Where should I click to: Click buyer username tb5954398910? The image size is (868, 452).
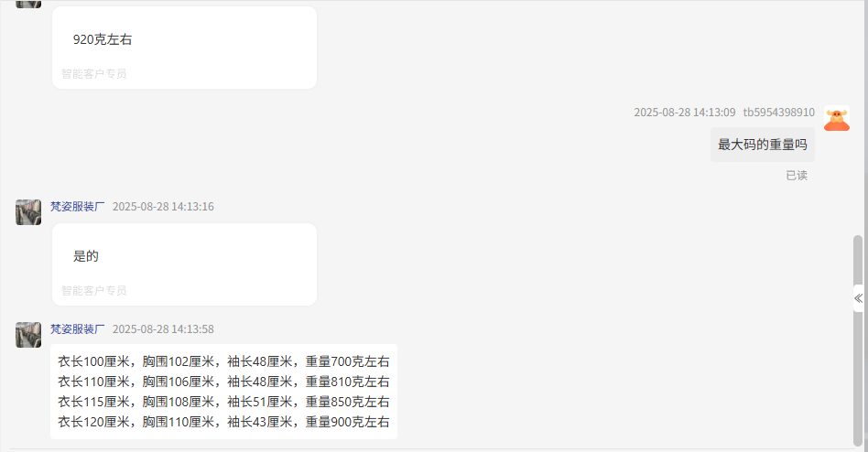point(779,113)
